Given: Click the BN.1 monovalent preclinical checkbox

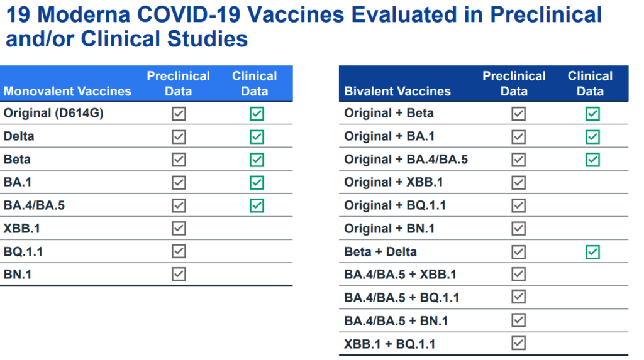Looking at the screenshot, I should [179, 274].
